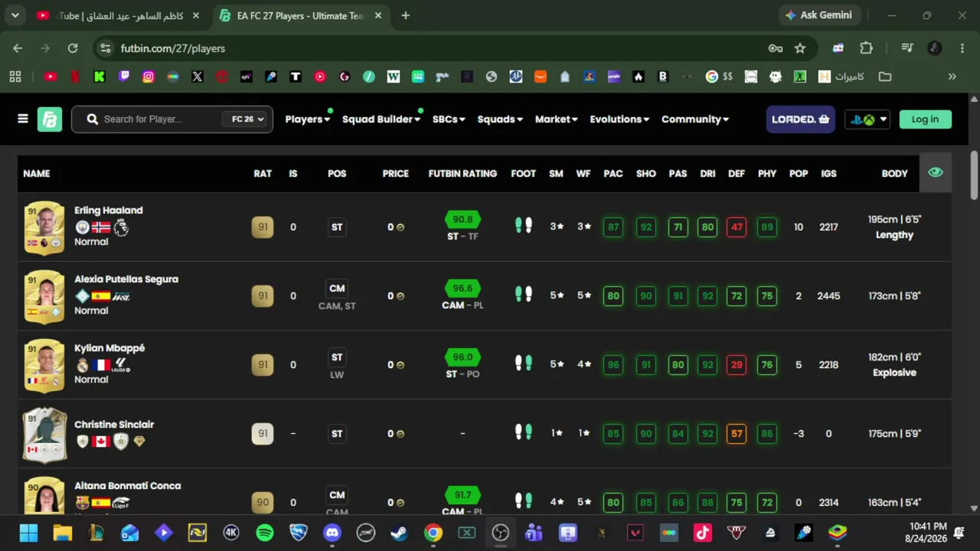The width and height of the screenshot is (980, 551).
Task: Click Erling Haaland's preferred foot icon
Action: click(x=524, y=226)
